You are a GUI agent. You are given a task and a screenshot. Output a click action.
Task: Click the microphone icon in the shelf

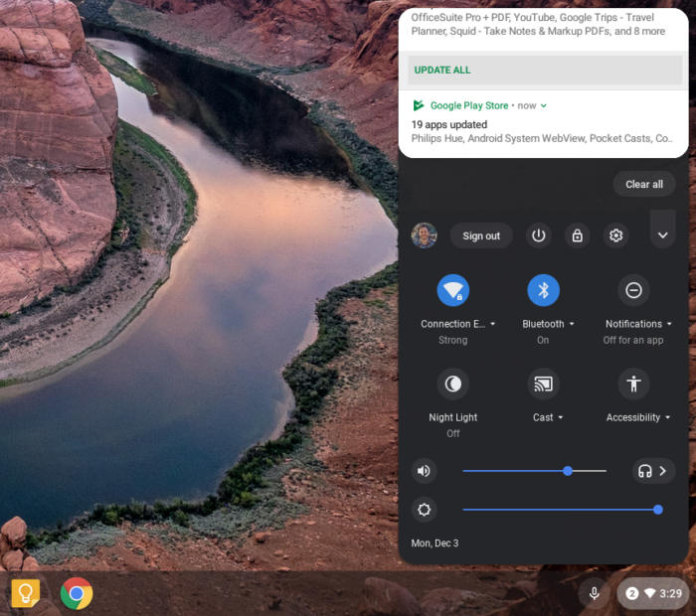[594, 593]
